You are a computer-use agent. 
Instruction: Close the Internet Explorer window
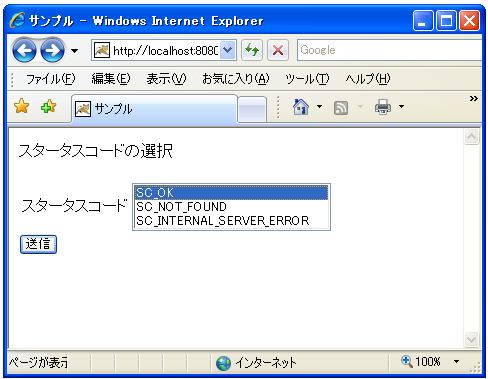pos(469,21)
